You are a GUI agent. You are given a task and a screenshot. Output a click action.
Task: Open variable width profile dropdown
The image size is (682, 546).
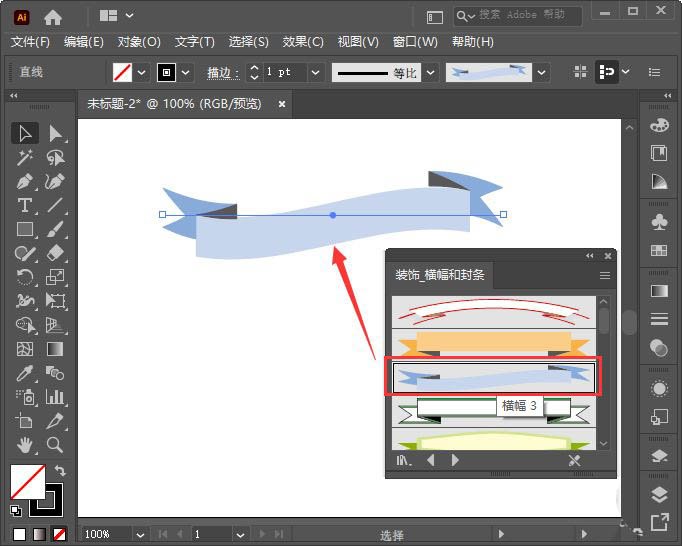point(431,72)
